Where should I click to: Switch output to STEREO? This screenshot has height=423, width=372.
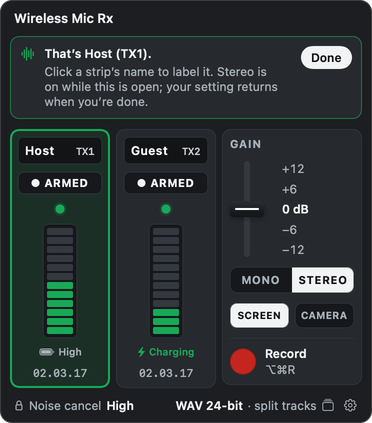point(323,280)
